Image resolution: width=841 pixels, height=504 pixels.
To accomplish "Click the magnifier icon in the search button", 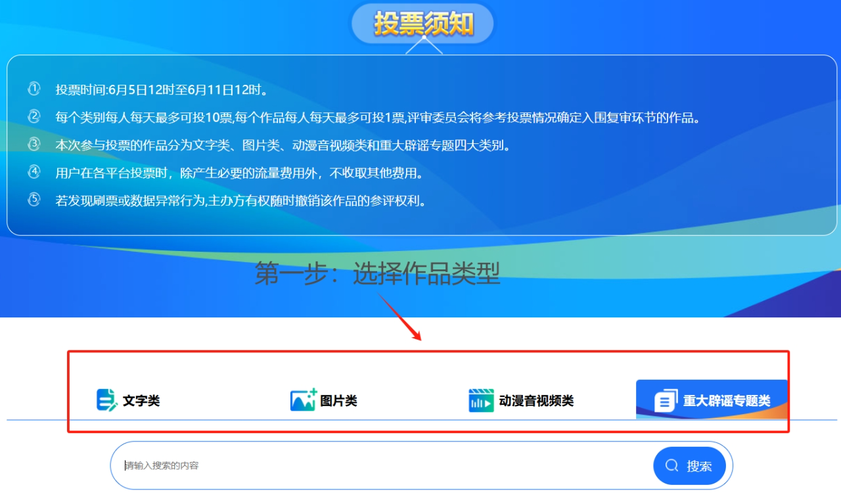I will coord(671,466).
